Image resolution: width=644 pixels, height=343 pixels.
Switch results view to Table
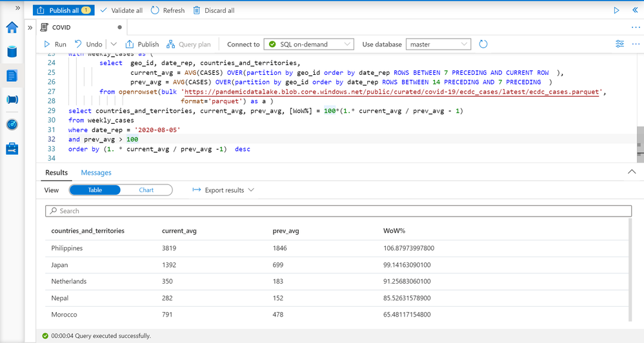coord(95,190)
